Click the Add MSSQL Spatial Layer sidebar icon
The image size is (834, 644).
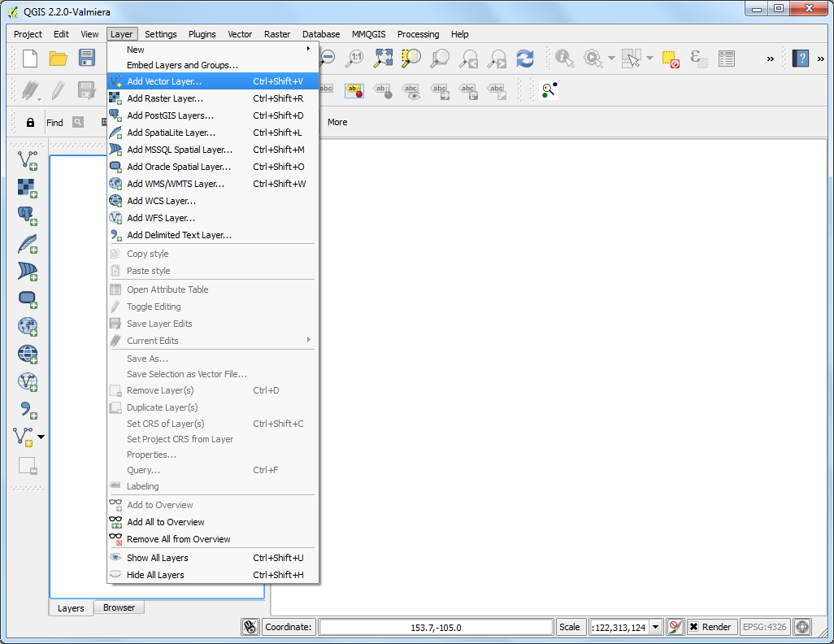(x=27, y=271)
